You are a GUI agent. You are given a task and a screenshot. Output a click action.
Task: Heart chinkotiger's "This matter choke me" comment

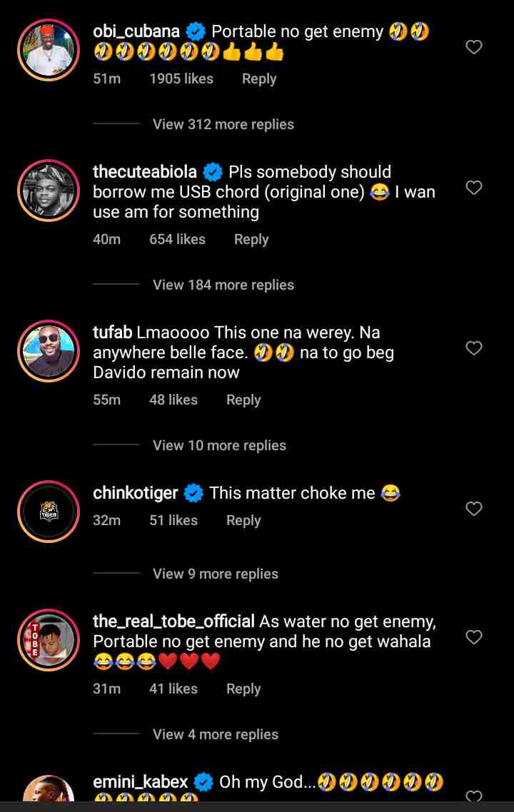click(474, 509)
